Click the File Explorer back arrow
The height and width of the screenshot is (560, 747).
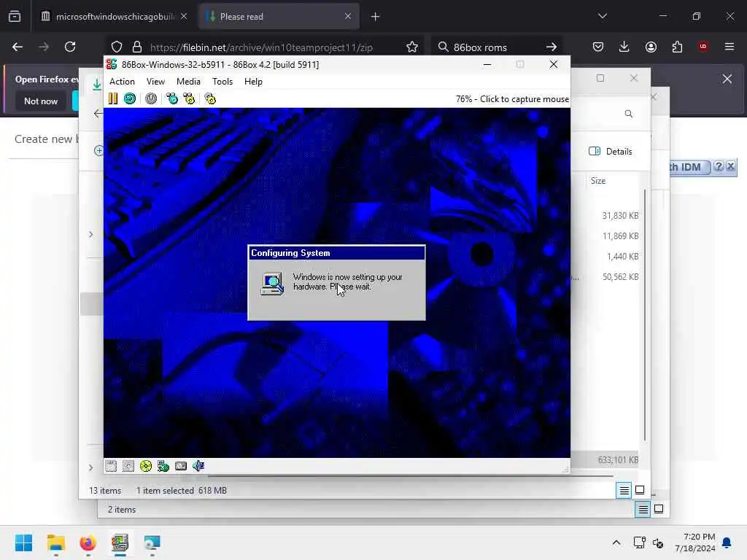point(98,113)
